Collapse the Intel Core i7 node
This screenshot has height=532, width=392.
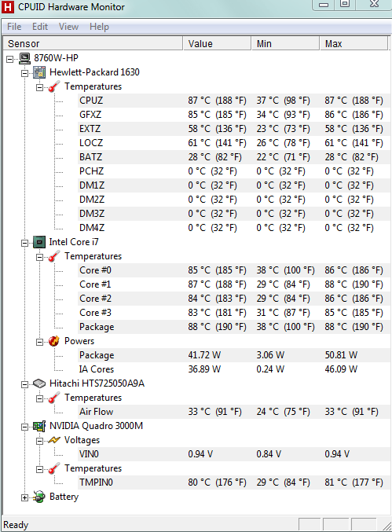pos(24,243)
